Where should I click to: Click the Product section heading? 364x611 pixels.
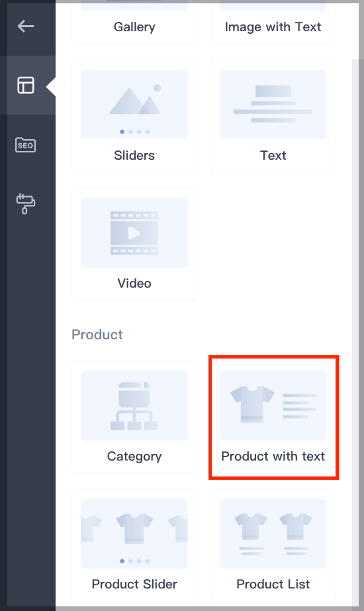(x=97, y=335)
